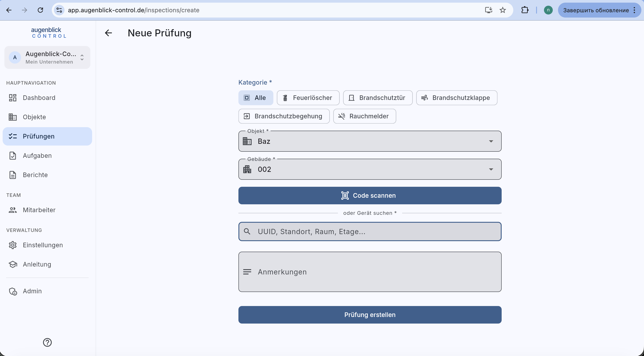Image resolution: width=644 pixels, height=356 pixels.
Task: Click the Berichte document icon
Action: click(x=13, y=175)
